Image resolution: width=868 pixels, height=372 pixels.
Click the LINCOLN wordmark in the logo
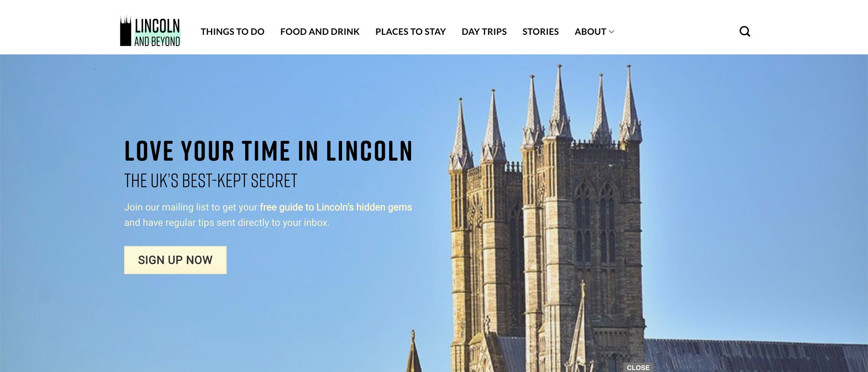click(157, 26)
